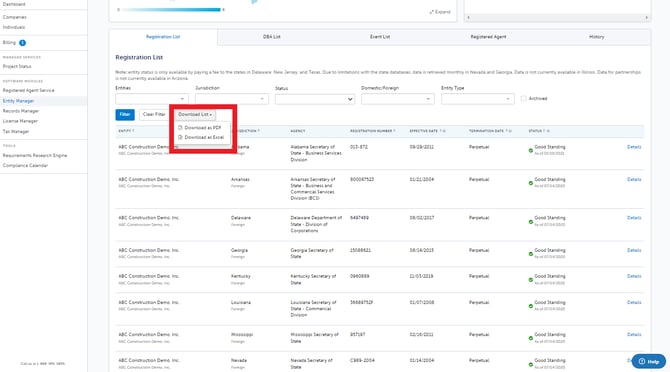Open the Entity Type filter dropdown
The height and width of the screenshot is (372, 670).
tap(477, 99)
